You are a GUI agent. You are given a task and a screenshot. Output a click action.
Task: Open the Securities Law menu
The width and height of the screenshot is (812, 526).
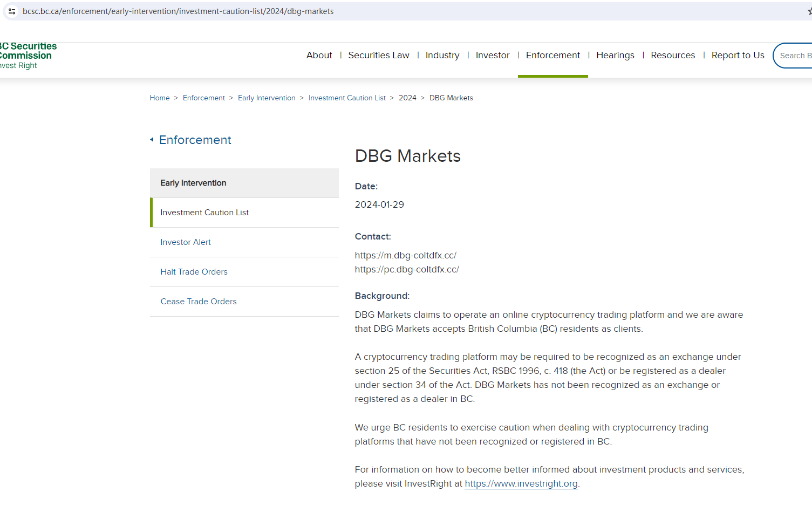[x=378, y=55]
